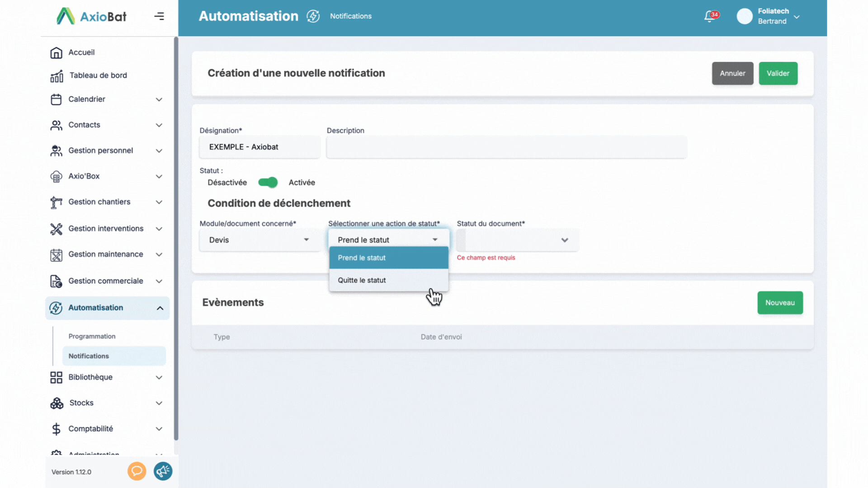Image resolution: width=868 pixels, height=488 pixels.
Task: Open the orange chat bubble icon
Action: 137,471
